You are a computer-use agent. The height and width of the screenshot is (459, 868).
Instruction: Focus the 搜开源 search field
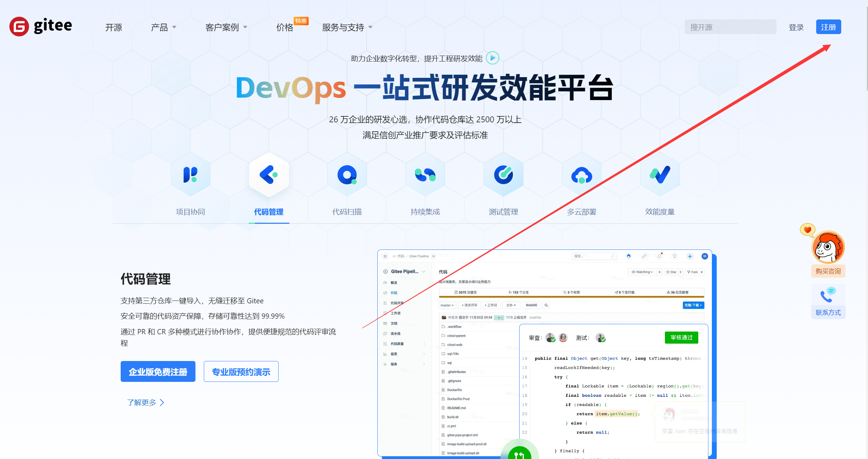point(730,27)
